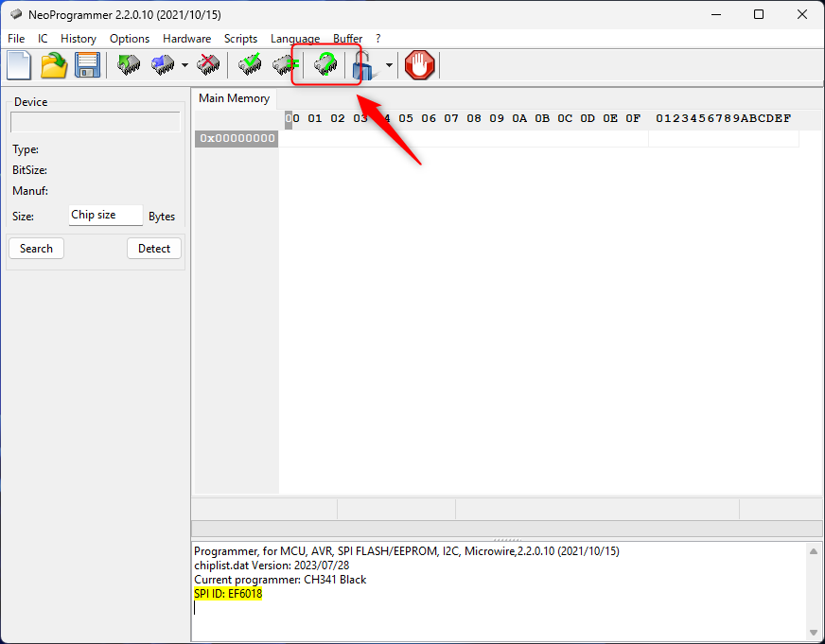Open the Hardware menu
The height and width of the screenshot is (644, 825).
(x=186, y=39)
